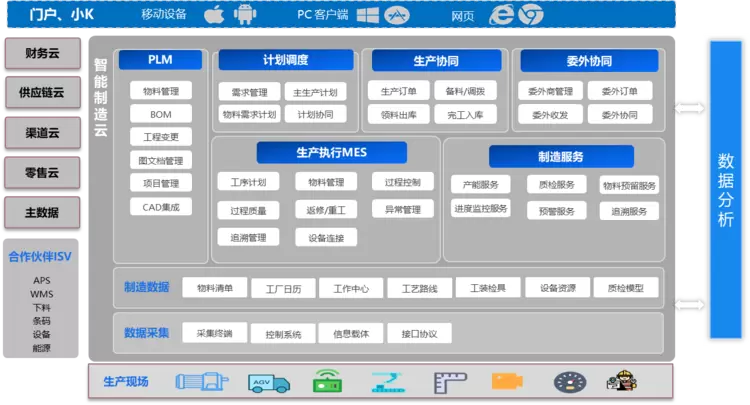Click the gauge dial icon

pyautogui.click(x=568, y=382)
